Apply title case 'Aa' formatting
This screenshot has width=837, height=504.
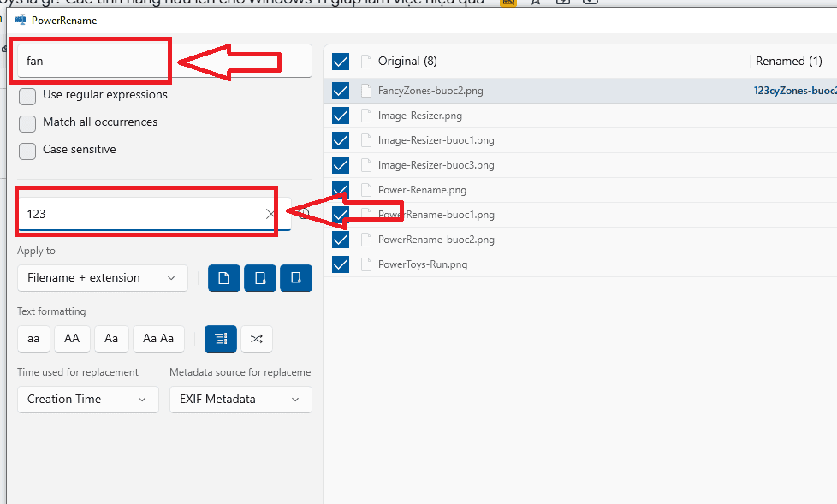[111, 339]
